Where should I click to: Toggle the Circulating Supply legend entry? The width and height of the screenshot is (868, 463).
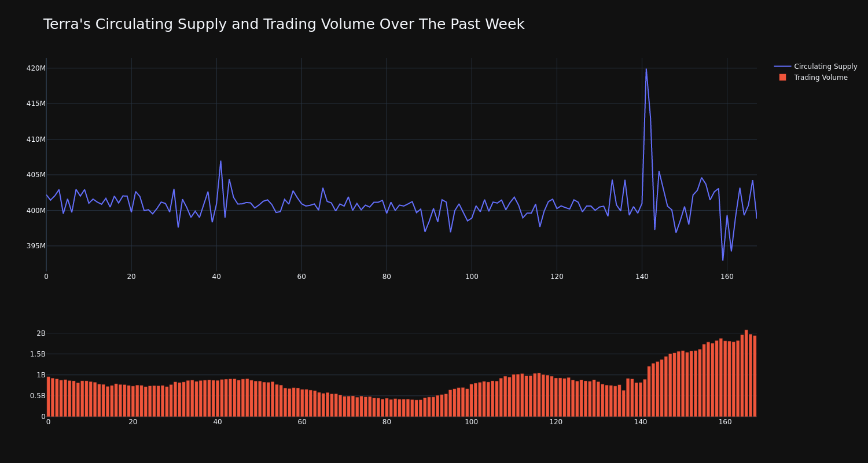point(815,67)
